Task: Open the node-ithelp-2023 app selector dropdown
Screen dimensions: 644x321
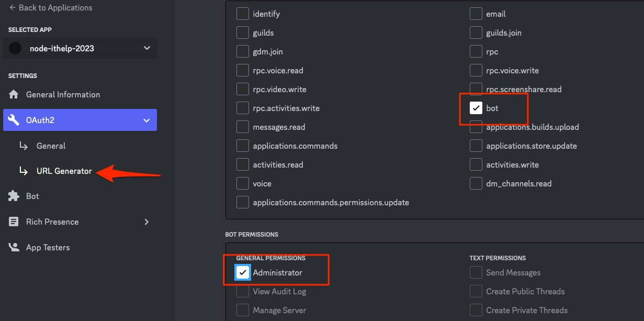Action: point(146,49)
